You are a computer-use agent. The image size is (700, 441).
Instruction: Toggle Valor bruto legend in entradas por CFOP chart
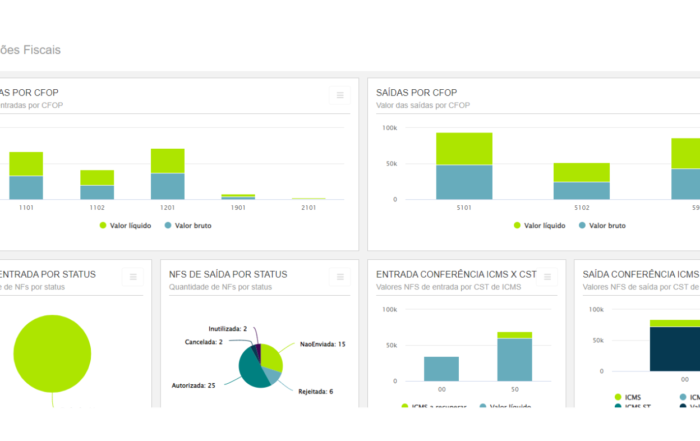188,225
